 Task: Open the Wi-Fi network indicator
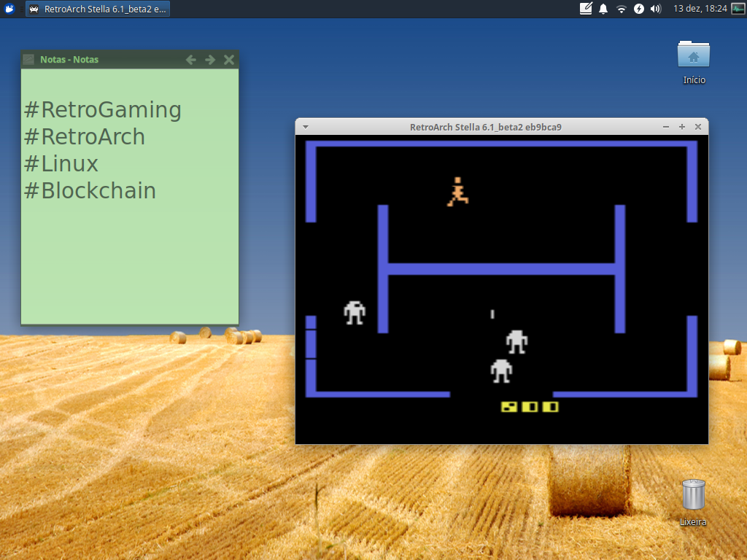[621, 9]
